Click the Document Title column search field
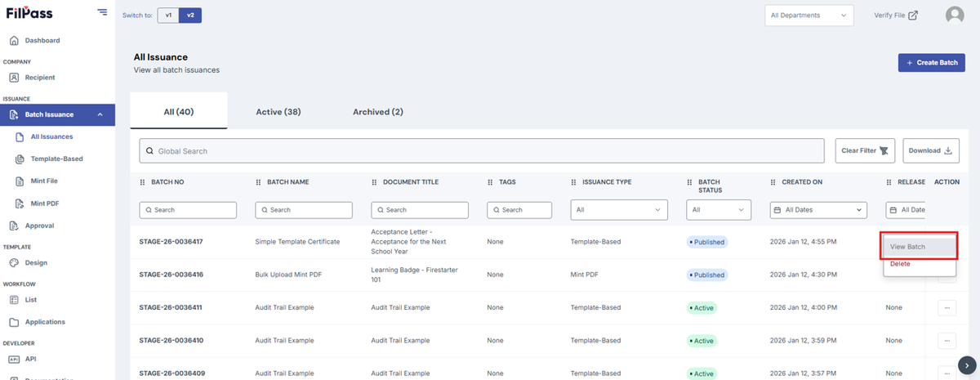The width and height of the screenshot is (980, 380). point(420,210)
